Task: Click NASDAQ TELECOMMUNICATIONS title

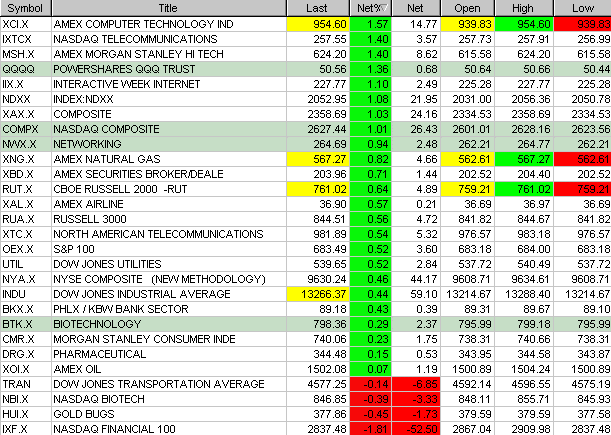Action: click(x=135, y=39)
